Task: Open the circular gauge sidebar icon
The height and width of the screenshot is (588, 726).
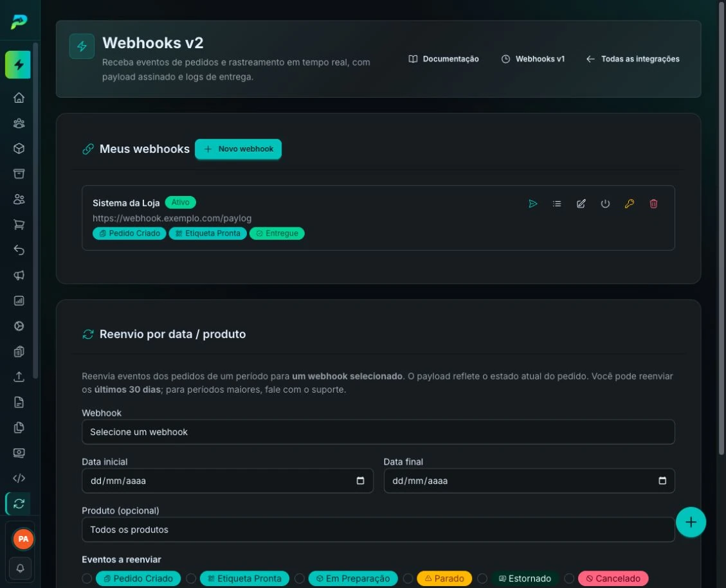Action: [19, 326]
